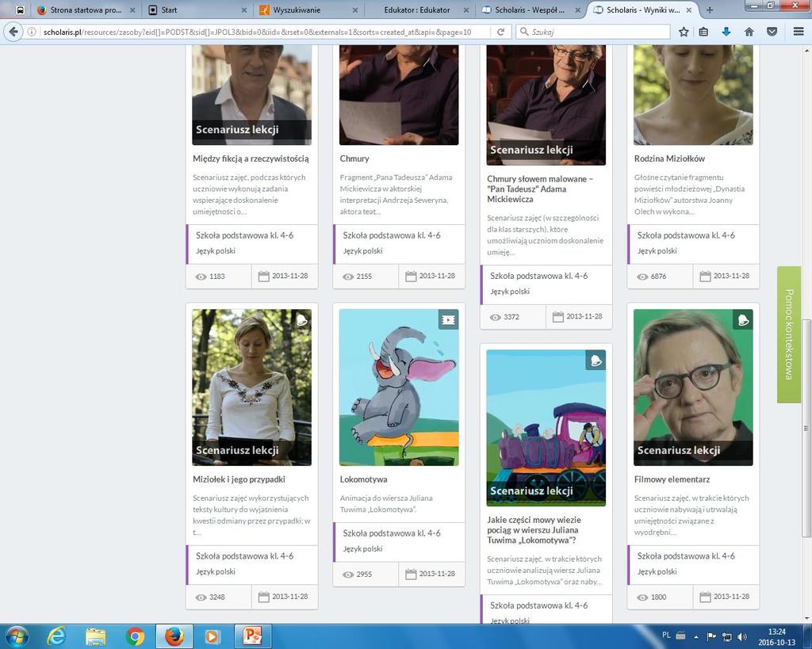This screenshot has width=812, height=649.
Task: Click the calendar icon on the Filmowy elementarz card
Action: (705, 597)
